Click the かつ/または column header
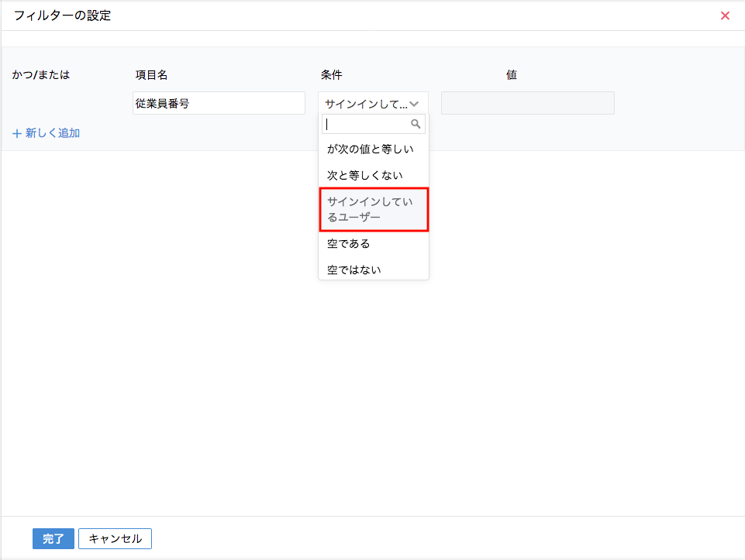This screenshot has height=560, width=745. 41,75
